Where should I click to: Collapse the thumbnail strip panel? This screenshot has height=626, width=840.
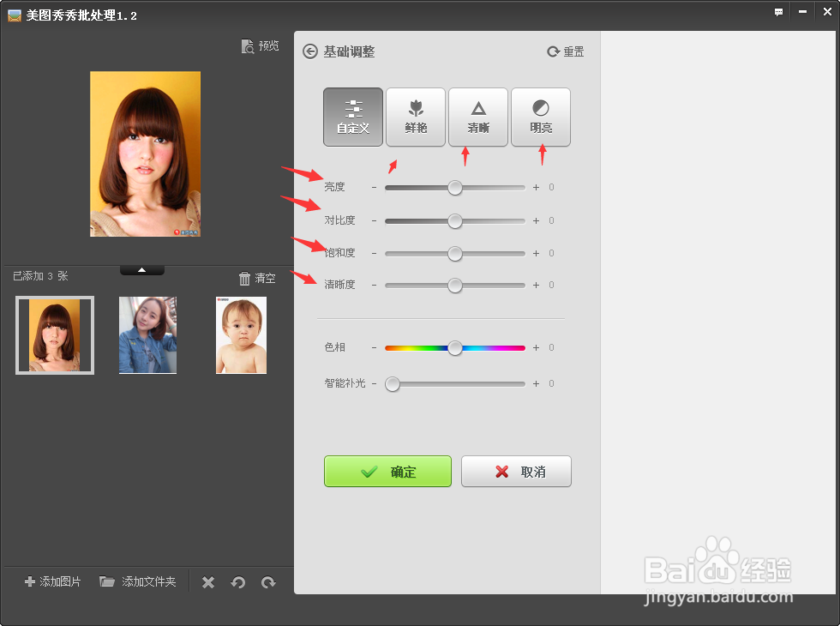click(141, 268)
